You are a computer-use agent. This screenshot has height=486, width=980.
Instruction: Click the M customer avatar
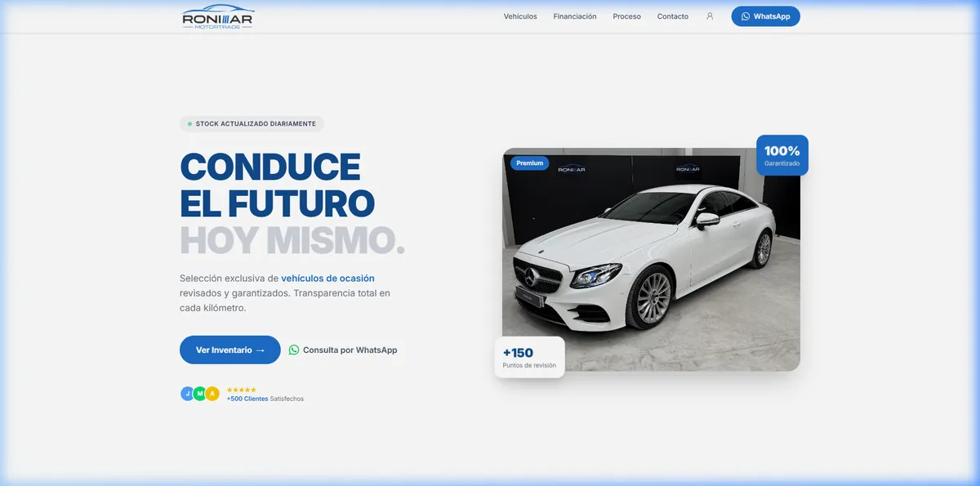pyautogui.click(x=200, y=394)
